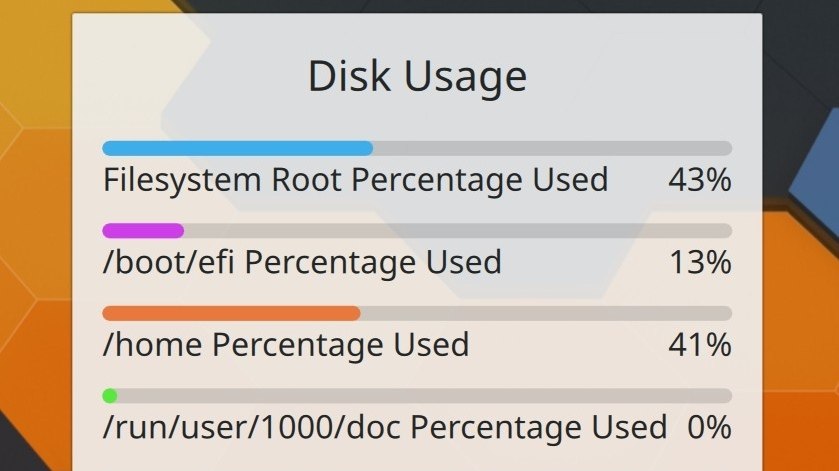This screenshot has width=839, height=471.
Task: Click the 43% value for Filesystem Root
Action: pos(699,180)
